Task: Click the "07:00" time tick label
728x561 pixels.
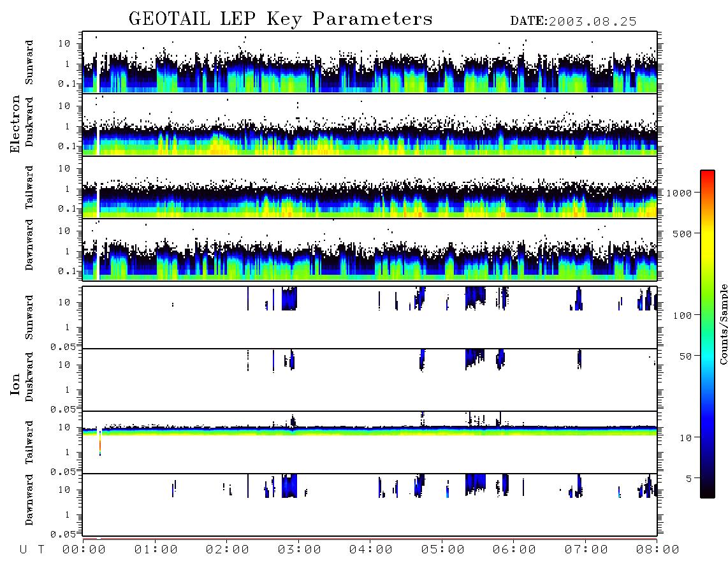Action: (586, 550)
